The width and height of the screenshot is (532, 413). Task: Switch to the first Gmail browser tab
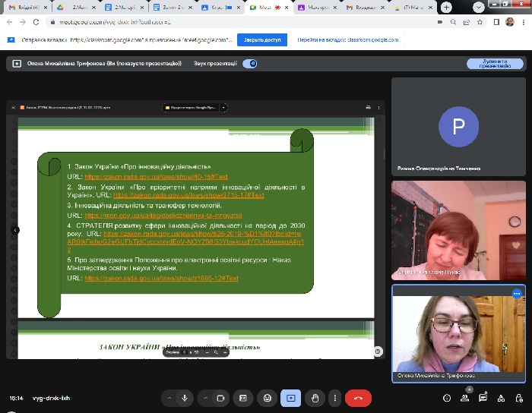tap(23, 7)
